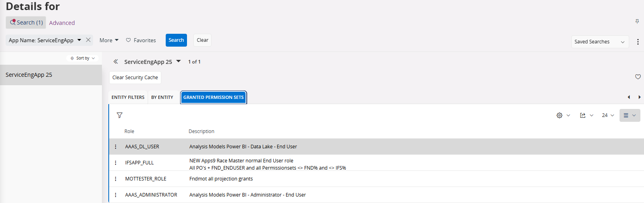Click the heart favorite icon for record

(638, 77)
